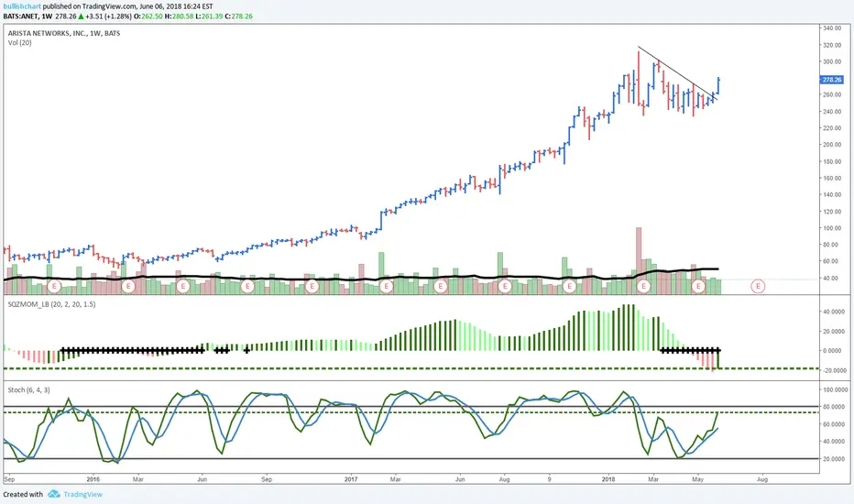This screenshot has width=854, height=504.
Task: Click the 'ARISTA NETWORKS, INC., 1W, BATS' legend title
Action: point(64,33)
